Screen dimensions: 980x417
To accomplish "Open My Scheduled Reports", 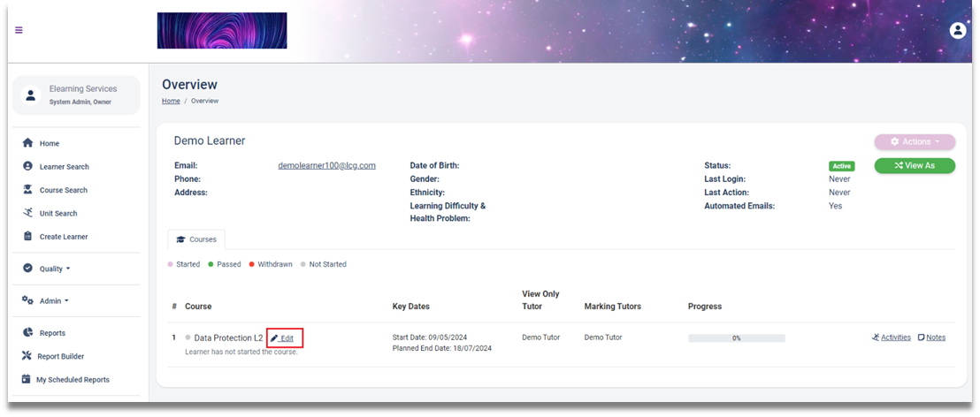I will [x=73, y=380].
